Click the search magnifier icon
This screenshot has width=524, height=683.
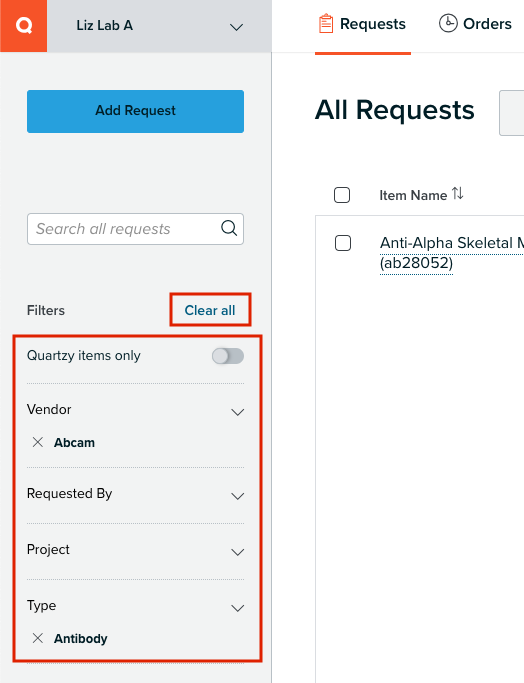pyautogui.click(x=229, y=228)
